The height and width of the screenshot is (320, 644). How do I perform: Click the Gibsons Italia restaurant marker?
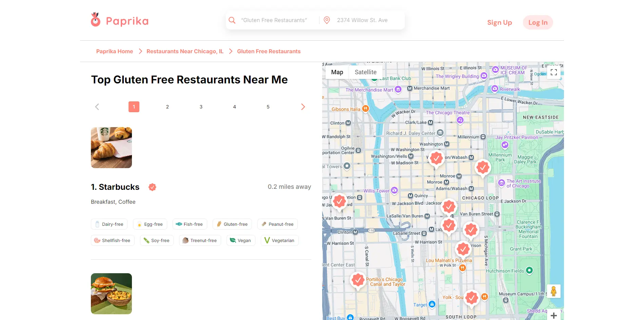click(365, 109)
